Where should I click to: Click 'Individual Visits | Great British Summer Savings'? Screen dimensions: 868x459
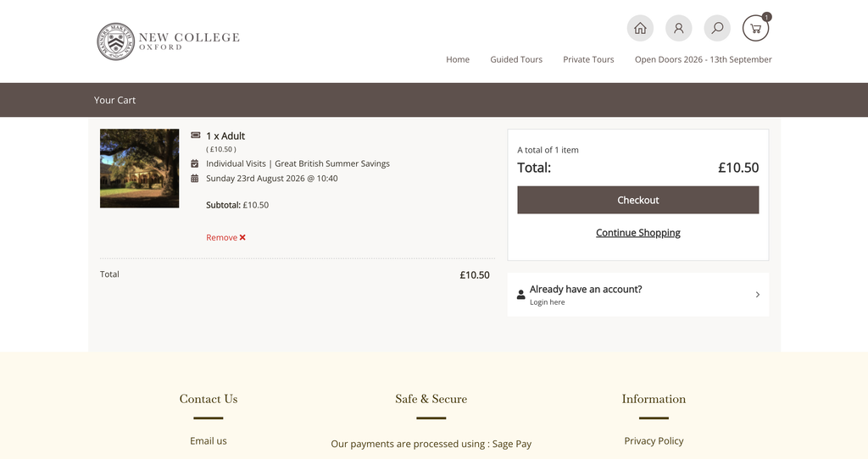298,163
